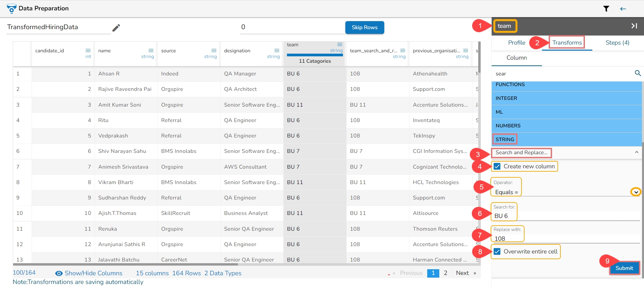Collapse the side panel with arrow-bar icon

(634, 26)
